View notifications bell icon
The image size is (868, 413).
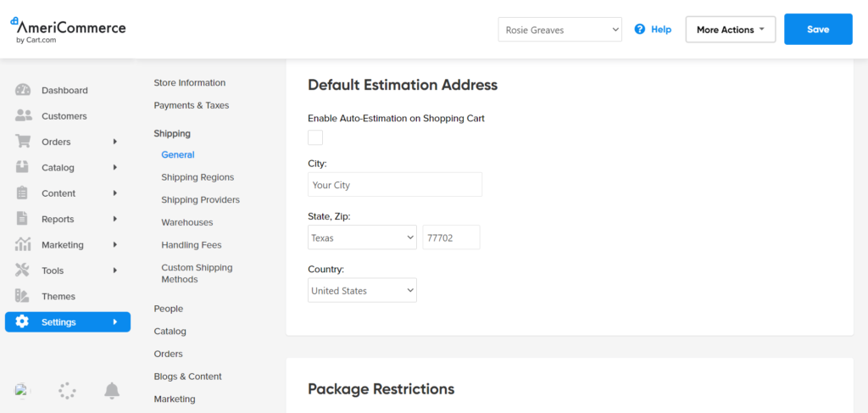tap(112, 391)
